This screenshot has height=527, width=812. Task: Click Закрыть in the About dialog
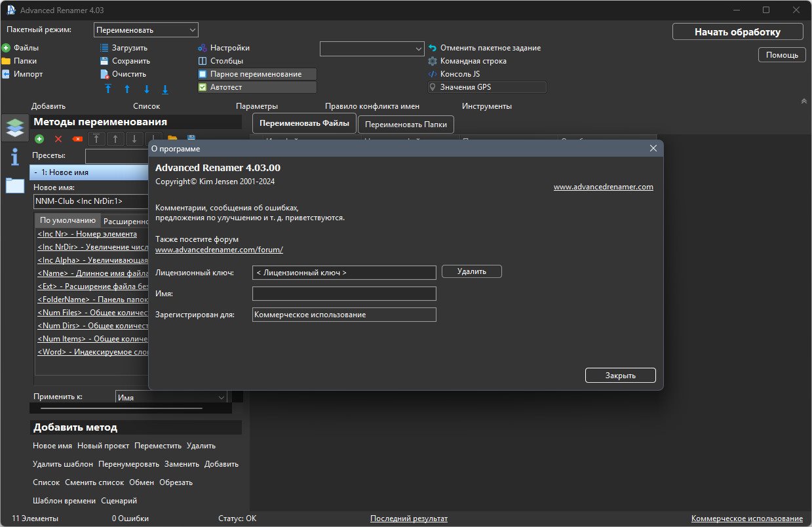(x=620, y=376)
